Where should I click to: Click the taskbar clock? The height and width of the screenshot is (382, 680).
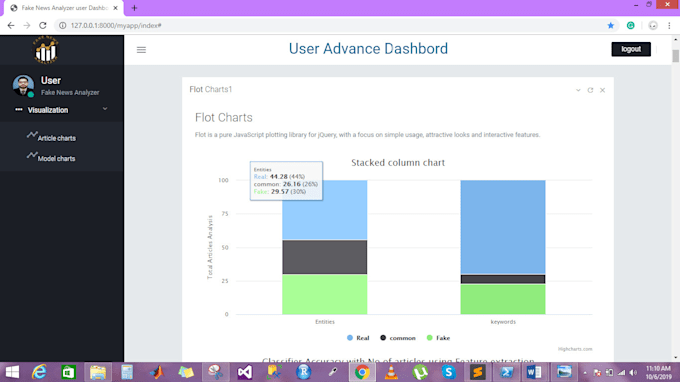[x=658, y=372]
